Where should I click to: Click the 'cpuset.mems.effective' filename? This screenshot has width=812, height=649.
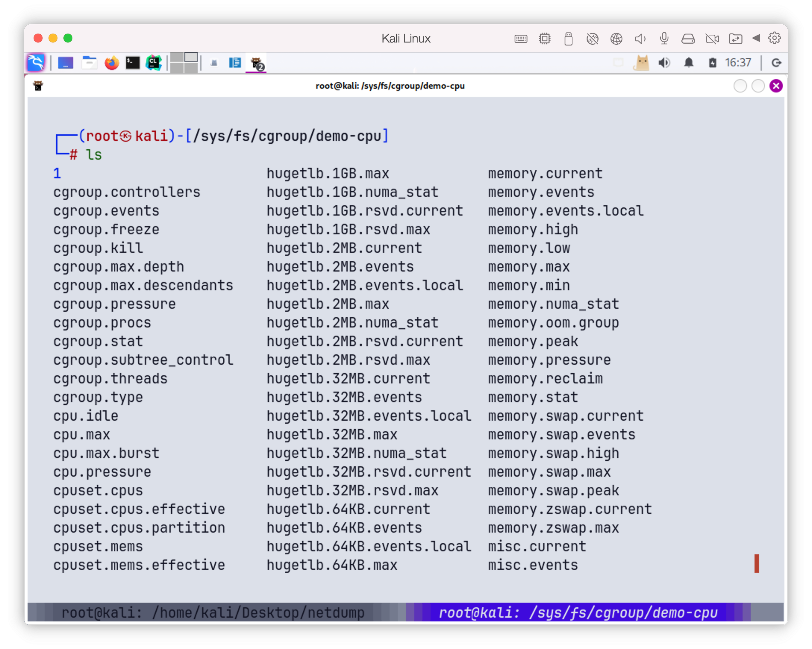[x=139, y=565]
